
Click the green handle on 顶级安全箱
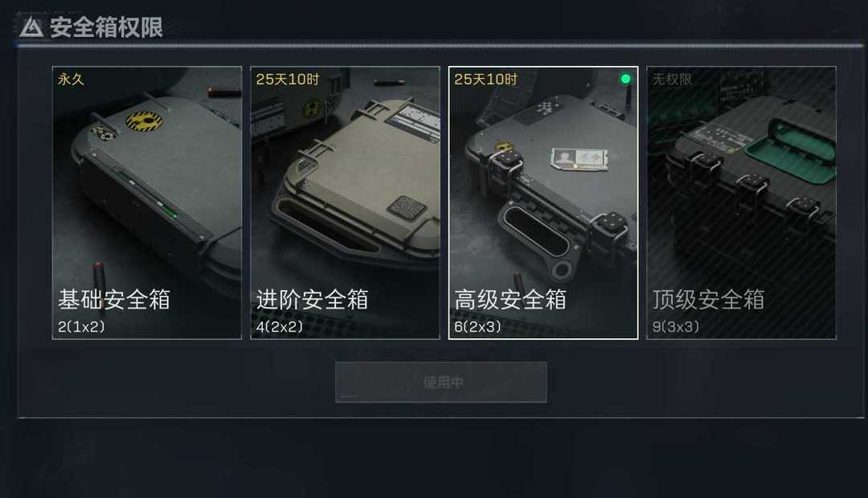792,150
